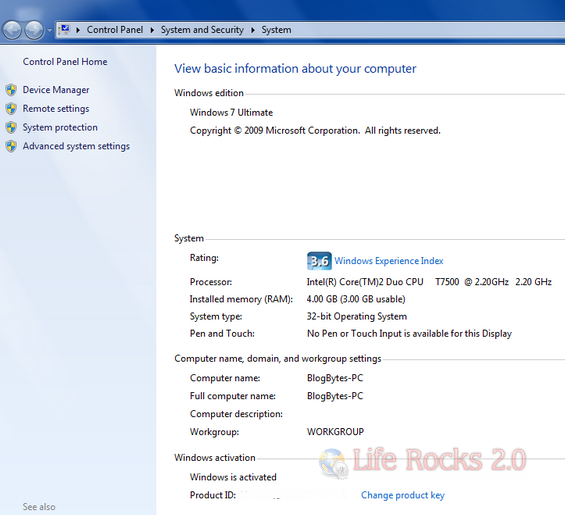565x515 pixels.
Task: Click BlogBytes-PC next to Full computer name
Action: pyautogui.click(x=335, y=396)
